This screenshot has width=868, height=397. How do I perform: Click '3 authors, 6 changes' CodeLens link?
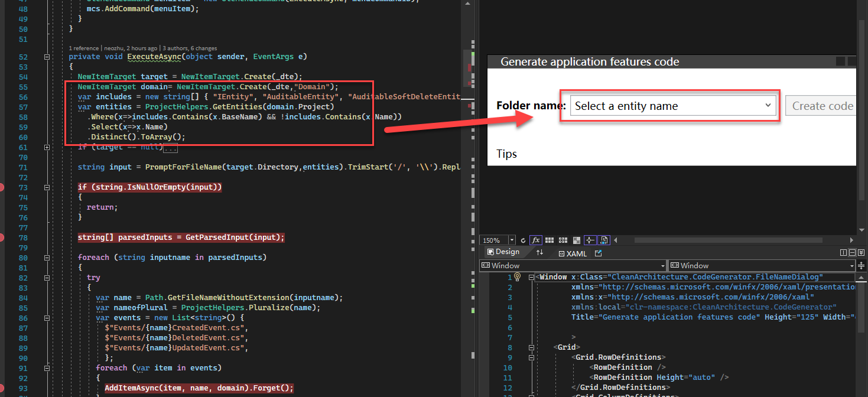click(x=190, y=48)
